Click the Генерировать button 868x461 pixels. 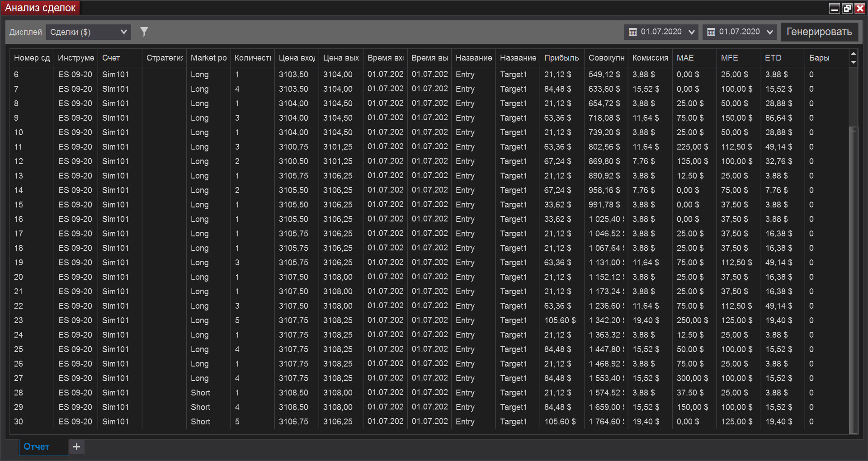pyautogui.click(x=819, y=32)
